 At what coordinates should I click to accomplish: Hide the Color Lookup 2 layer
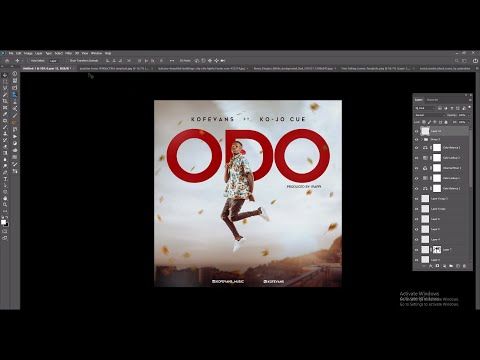(x=416, y=158)
